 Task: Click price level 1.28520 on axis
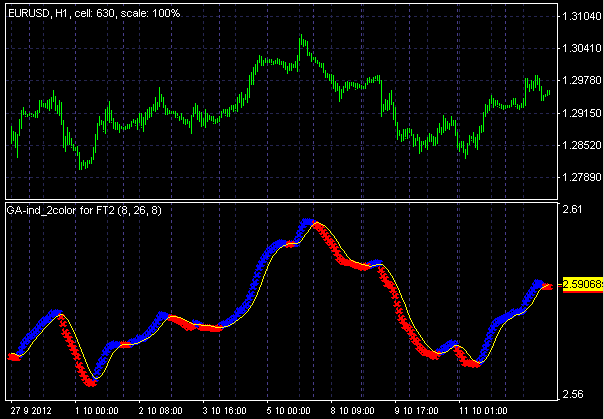point(582,145)
